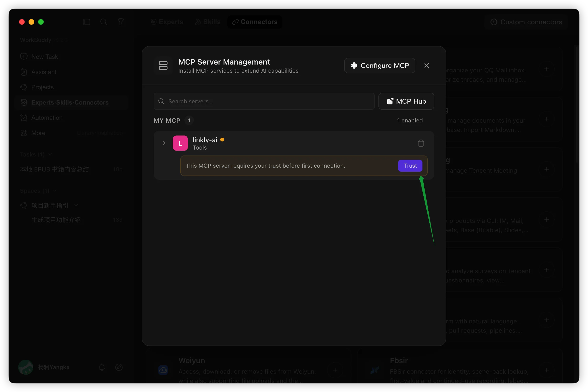Click the 1 enabled status text
Image resolution: width=588 pixels, height=392 pixels.
pos(410,121)
